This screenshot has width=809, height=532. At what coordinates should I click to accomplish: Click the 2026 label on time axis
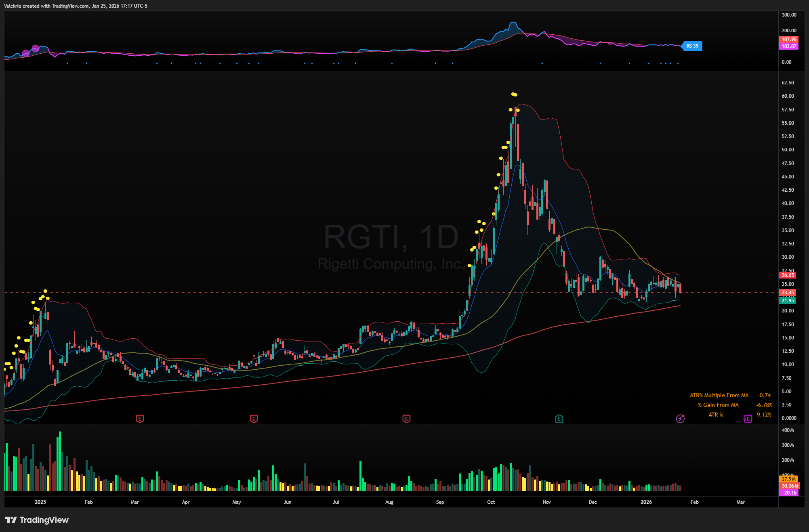(x=646, y=502)
